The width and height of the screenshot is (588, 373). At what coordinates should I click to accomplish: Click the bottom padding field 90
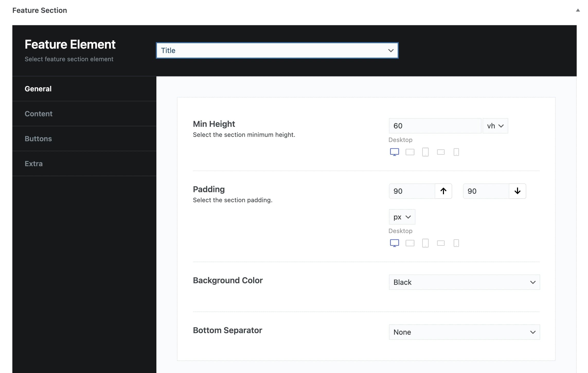[486, 191]
